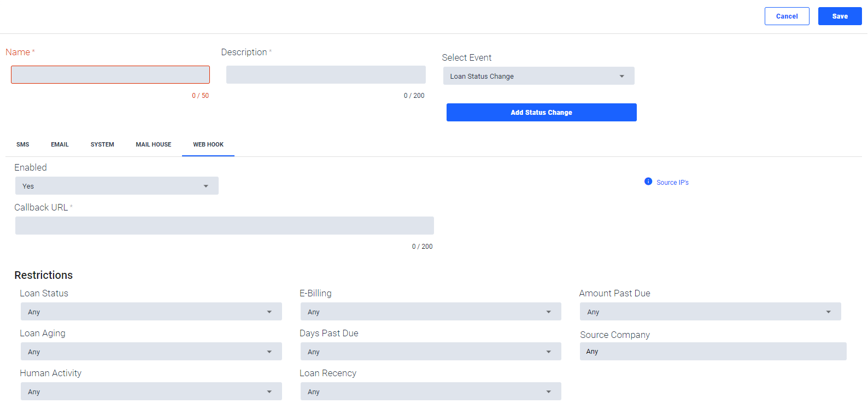The height and width of the screenshot is (409, 868).
Task: Switch to the SMS tab
Action: [x=23, y=145]
